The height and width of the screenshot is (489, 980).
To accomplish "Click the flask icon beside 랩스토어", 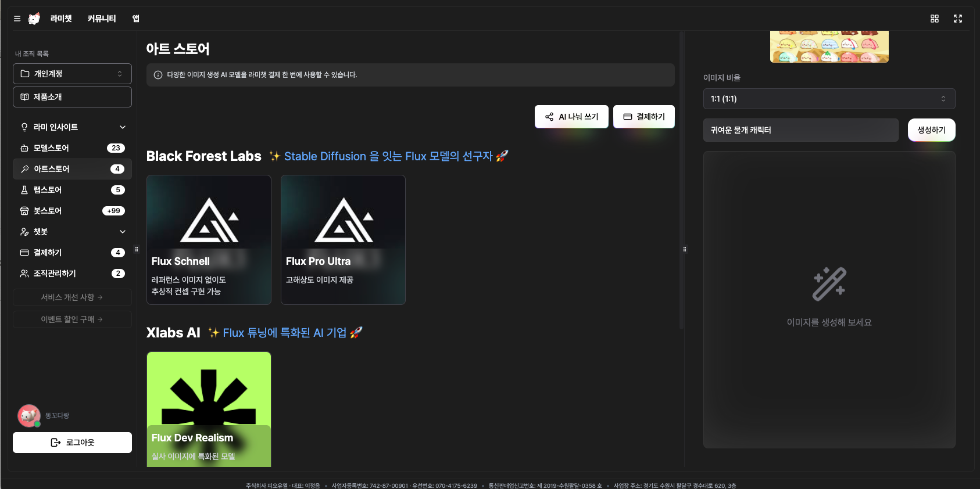I will [24, 190].
